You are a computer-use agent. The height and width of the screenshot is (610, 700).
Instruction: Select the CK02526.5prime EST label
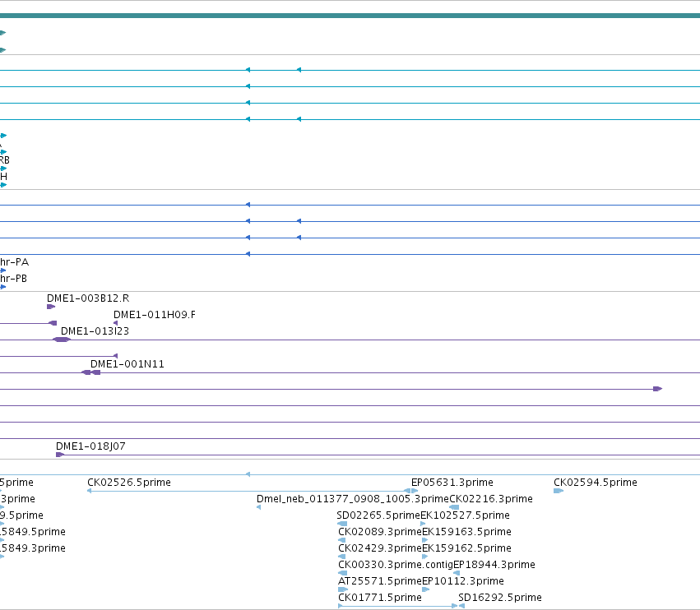coord(129,483)
